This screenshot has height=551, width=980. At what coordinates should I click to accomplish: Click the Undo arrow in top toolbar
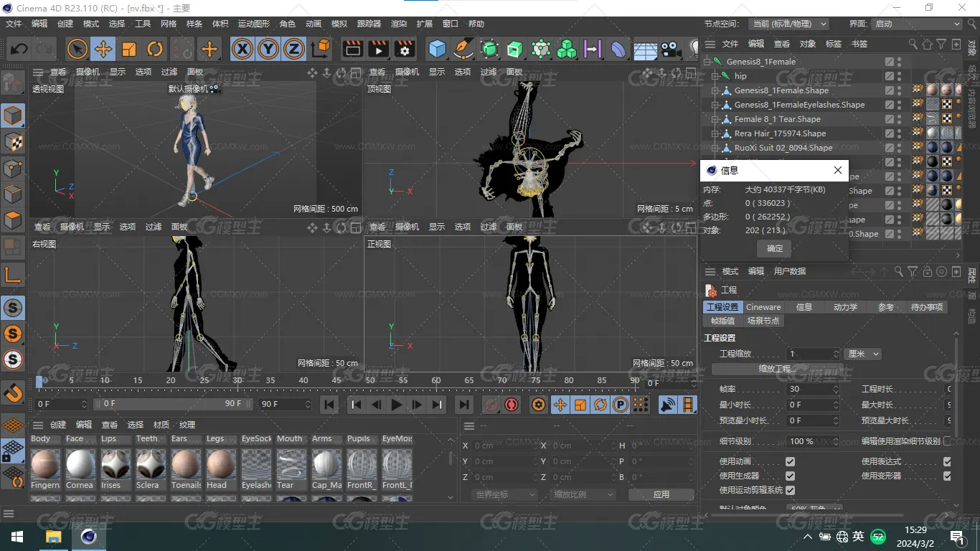(x=19, y=49)
